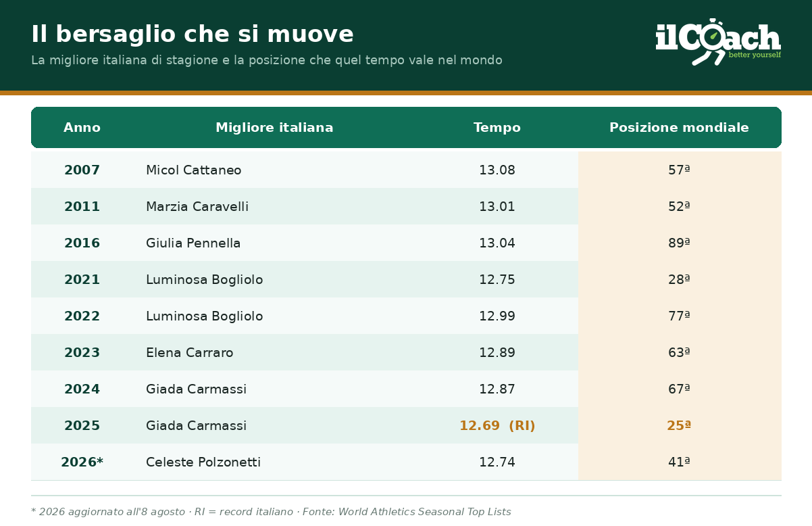Click Marzia Caravelli in the 2011 row
Image resolution: width=812 pixels, height=526 pixels.
(x=197, y=207)
